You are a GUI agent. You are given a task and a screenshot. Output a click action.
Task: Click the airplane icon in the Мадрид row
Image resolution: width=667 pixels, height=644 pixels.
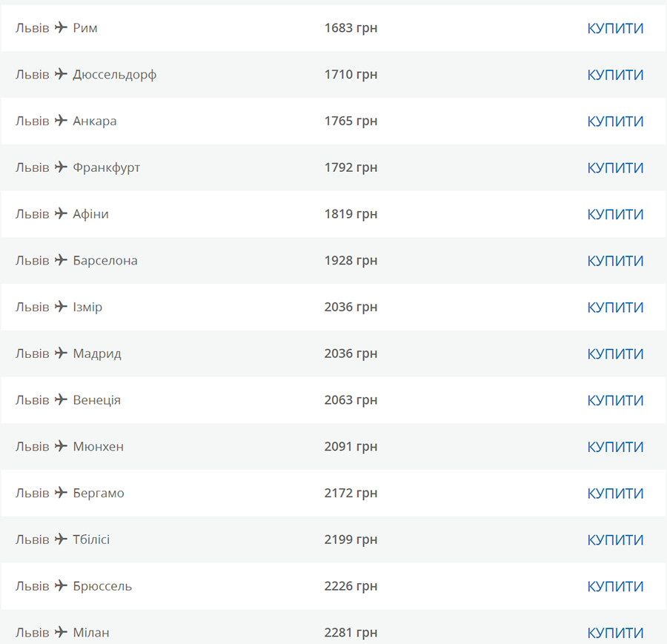tap(61, 353)
